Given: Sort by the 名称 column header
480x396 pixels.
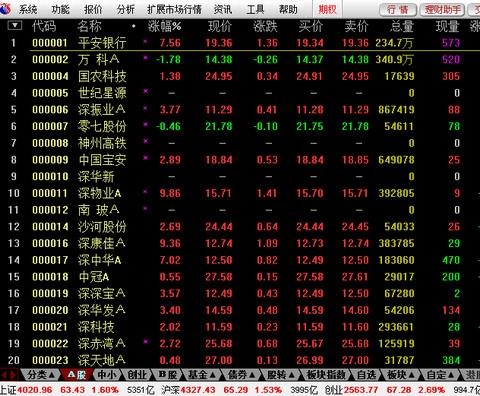Looking at the screenshot, I should pos(89,26).
